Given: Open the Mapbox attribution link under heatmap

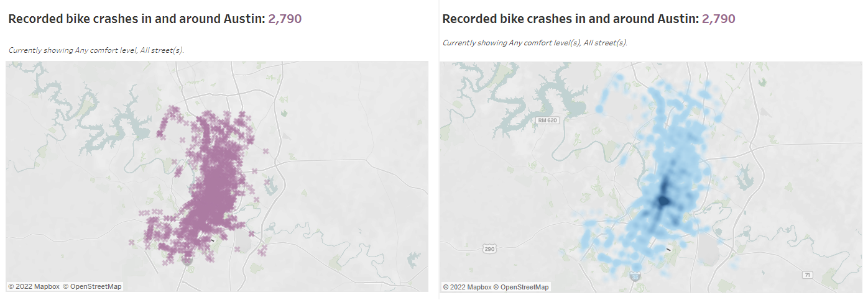Looking at the screenshot, I should tap(467, 287).
